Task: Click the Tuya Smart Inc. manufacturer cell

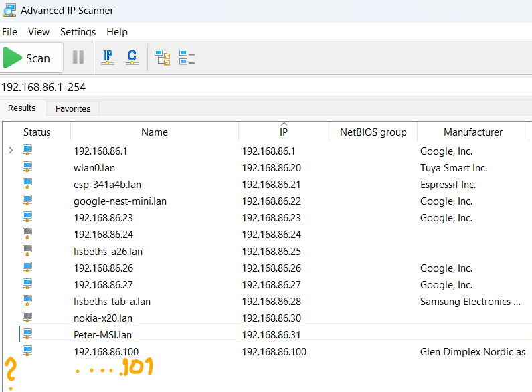Action: (x=454, y=168)
